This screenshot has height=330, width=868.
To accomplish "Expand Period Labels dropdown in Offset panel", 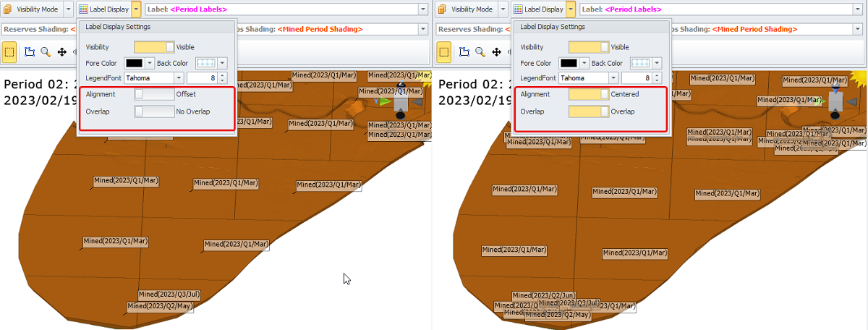I will [x=422, y=9].
